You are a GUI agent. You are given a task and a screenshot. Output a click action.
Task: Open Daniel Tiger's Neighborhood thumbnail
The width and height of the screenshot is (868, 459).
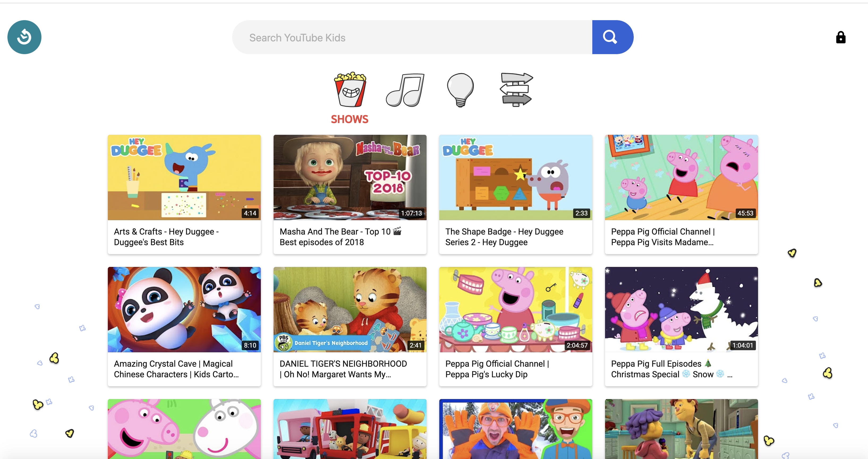click(350, 310)
